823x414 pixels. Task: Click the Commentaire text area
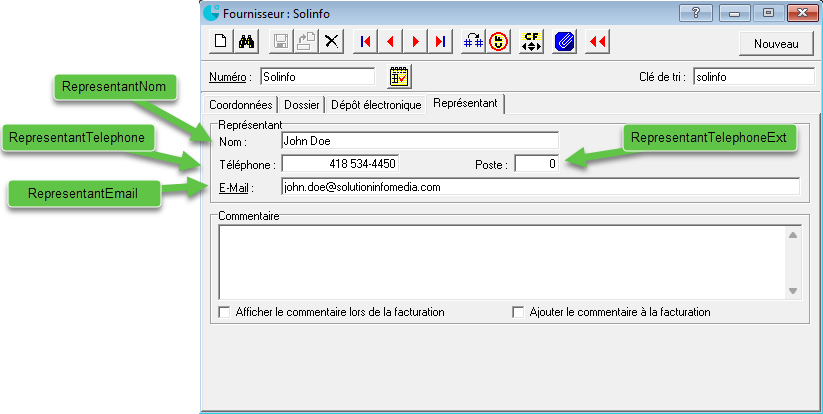point(500,261)
